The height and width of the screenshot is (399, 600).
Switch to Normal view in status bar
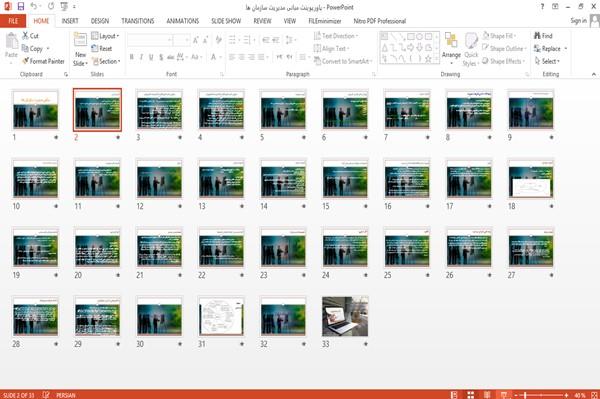coord(454,395)
